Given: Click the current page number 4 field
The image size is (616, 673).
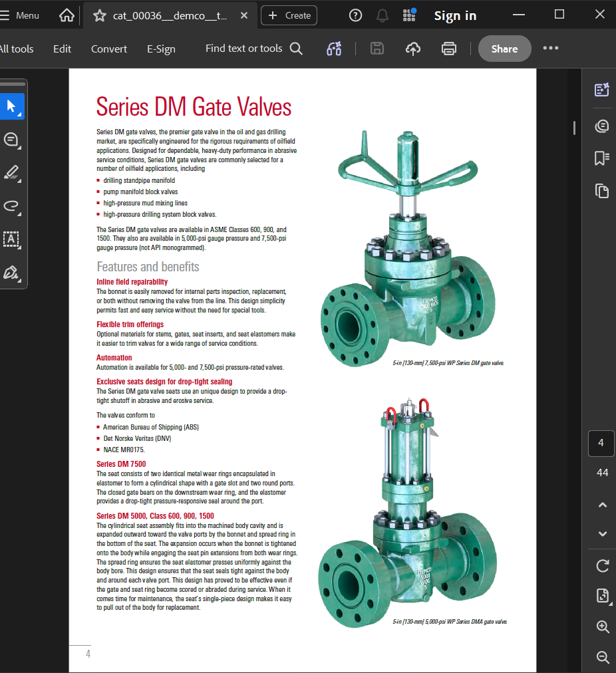Looking at the screenshot, I should tap(601, 443).
